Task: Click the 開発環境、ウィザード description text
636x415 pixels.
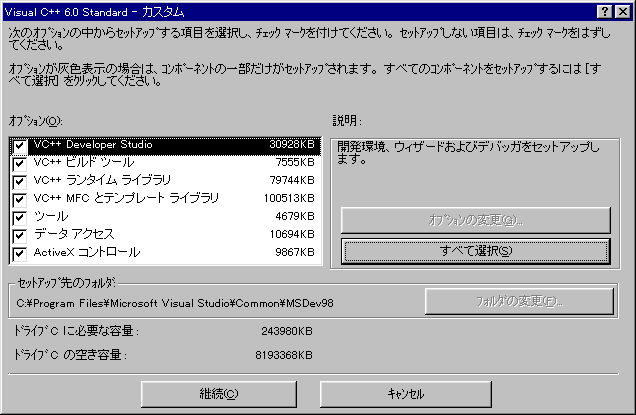Action: coord(468,153)
